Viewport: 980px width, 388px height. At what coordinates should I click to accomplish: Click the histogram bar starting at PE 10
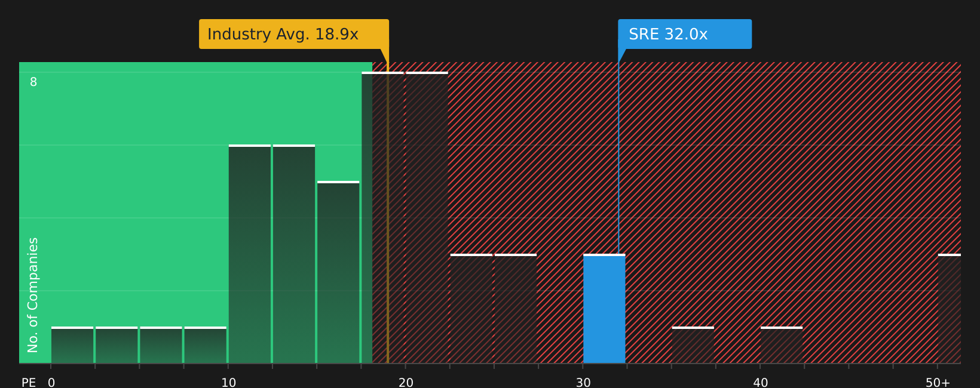click(250, 254)
